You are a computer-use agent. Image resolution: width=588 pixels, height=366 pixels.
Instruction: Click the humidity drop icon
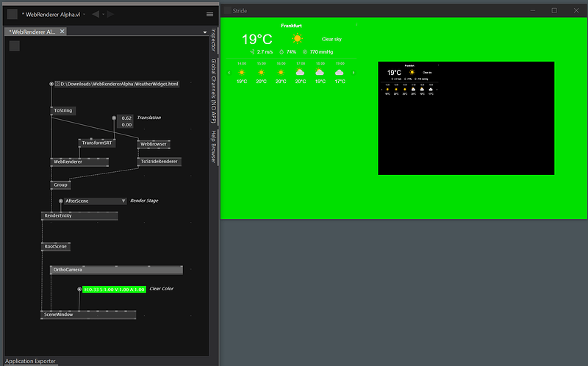click(x=282, y=52)
